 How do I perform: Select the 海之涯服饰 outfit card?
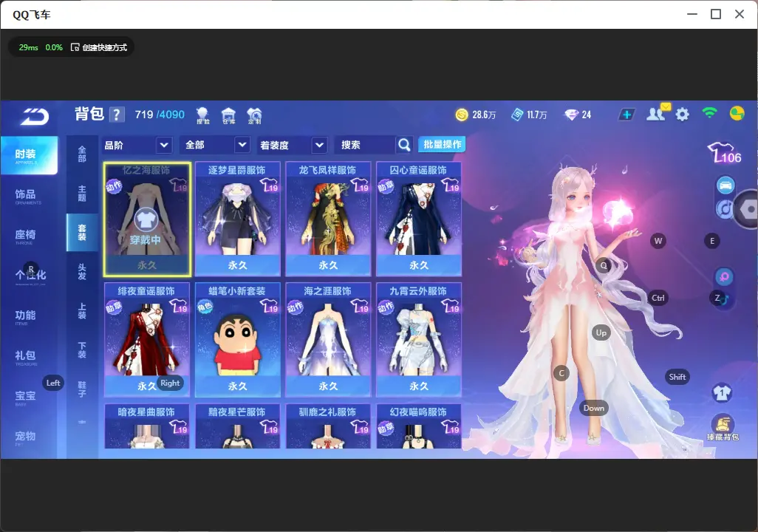click(328, 340)
